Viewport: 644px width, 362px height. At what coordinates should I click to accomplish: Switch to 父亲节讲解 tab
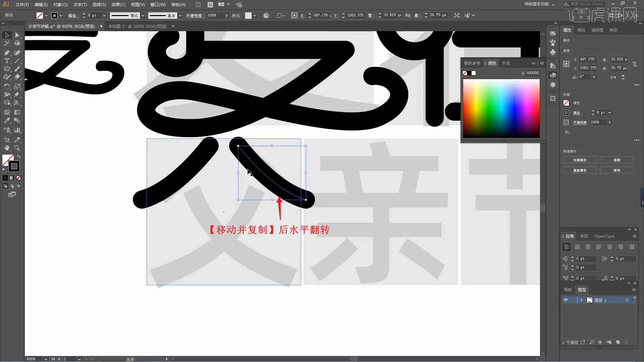pos(63,26)
